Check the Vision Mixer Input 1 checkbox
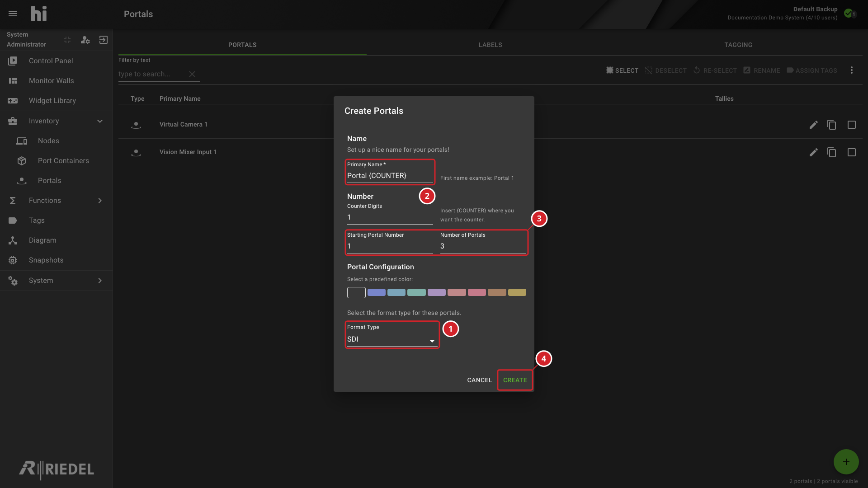The image size is (868, 488). pos(851,152)
